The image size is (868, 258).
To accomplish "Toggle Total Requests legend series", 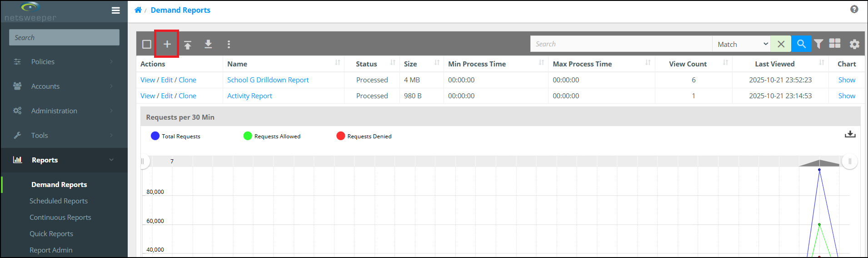I will pyautogui.click(x=175, y=136).
